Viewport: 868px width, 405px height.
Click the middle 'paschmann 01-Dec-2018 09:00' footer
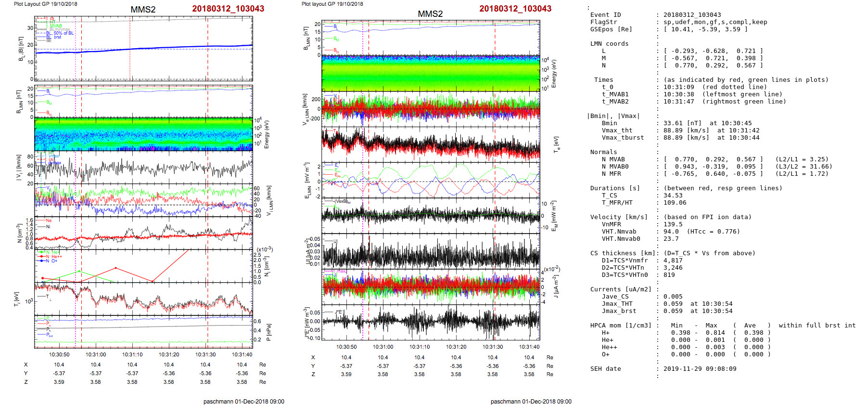click(531, 402)
